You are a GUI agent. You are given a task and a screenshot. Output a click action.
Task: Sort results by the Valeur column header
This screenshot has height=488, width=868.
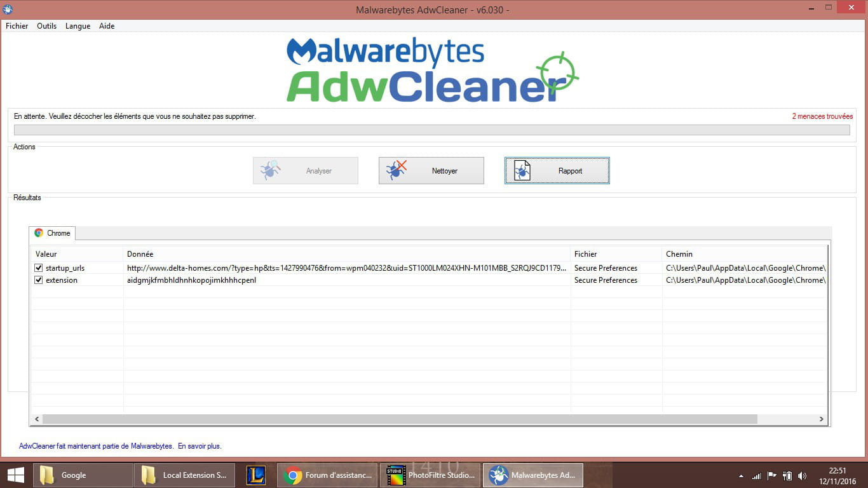78,254
